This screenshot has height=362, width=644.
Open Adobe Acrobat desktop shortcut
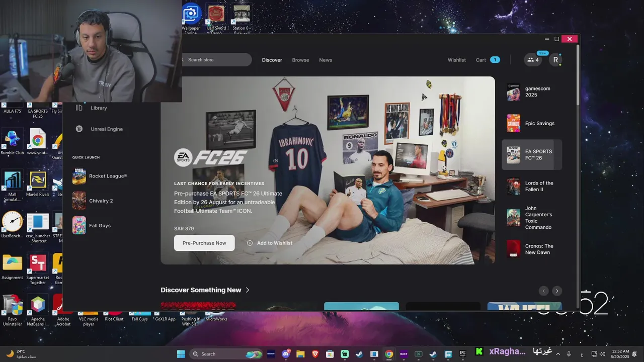[x=63, y=310]
